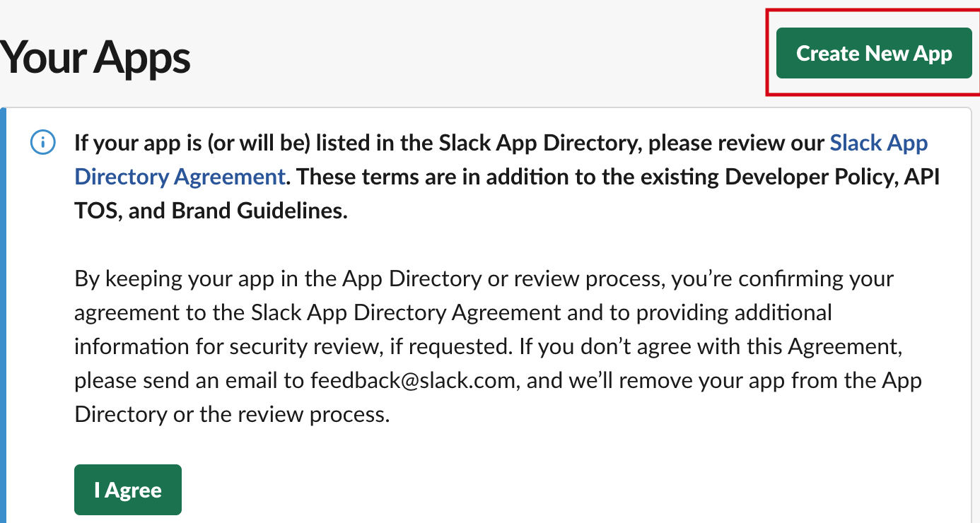Click the info circle icon in notice
Screen dimensions: 980x523
point(43,143)
